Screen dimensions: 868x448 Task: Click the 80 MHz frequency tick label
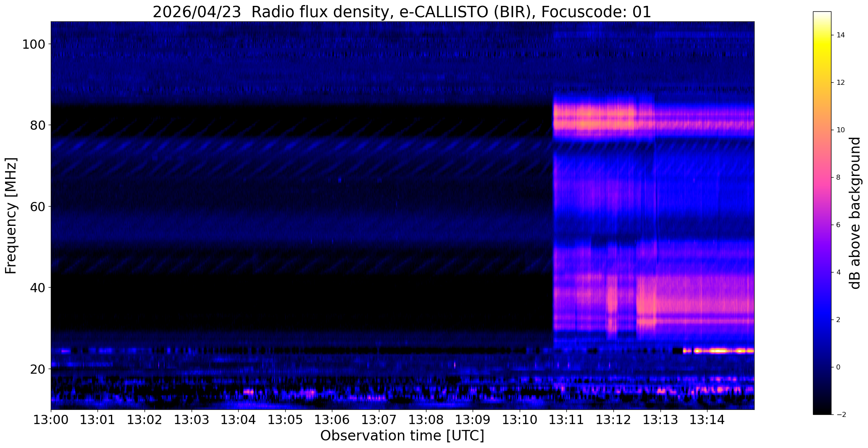[x=37, y=125]
